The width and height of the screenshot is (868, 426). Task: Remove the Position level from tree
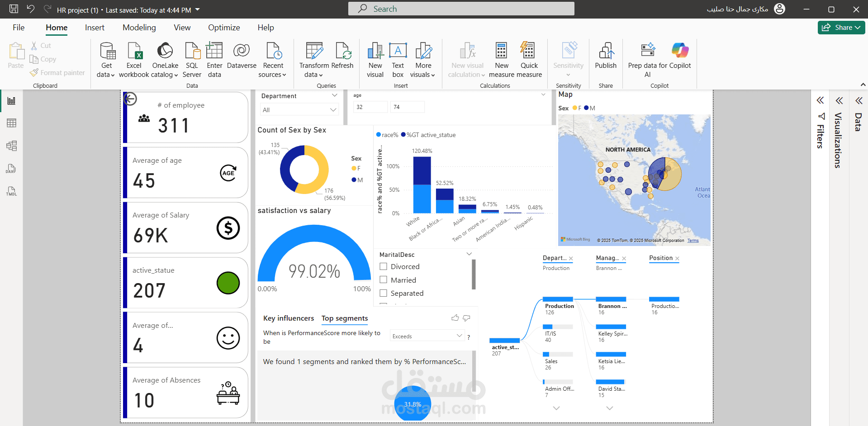click(677, 259)
